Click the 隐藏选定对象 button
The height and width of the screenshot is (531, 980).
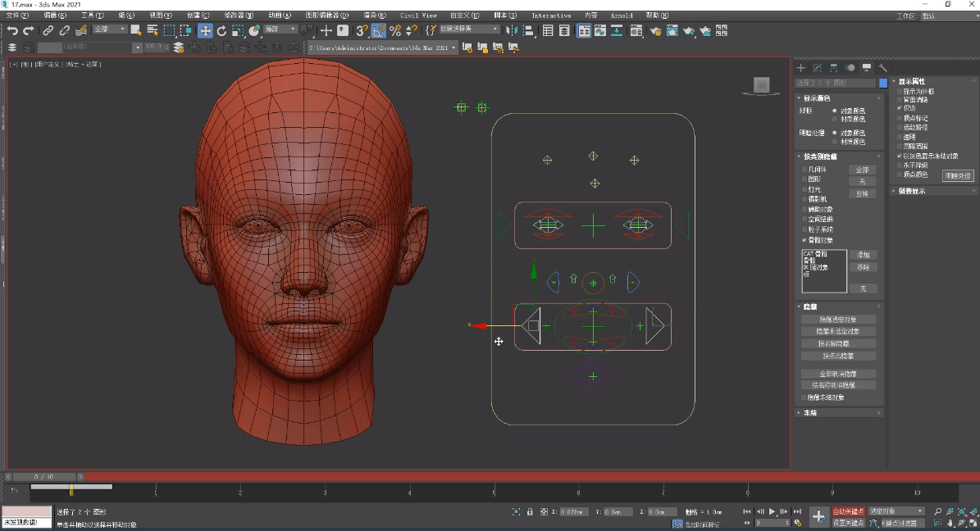pos(838,320)
